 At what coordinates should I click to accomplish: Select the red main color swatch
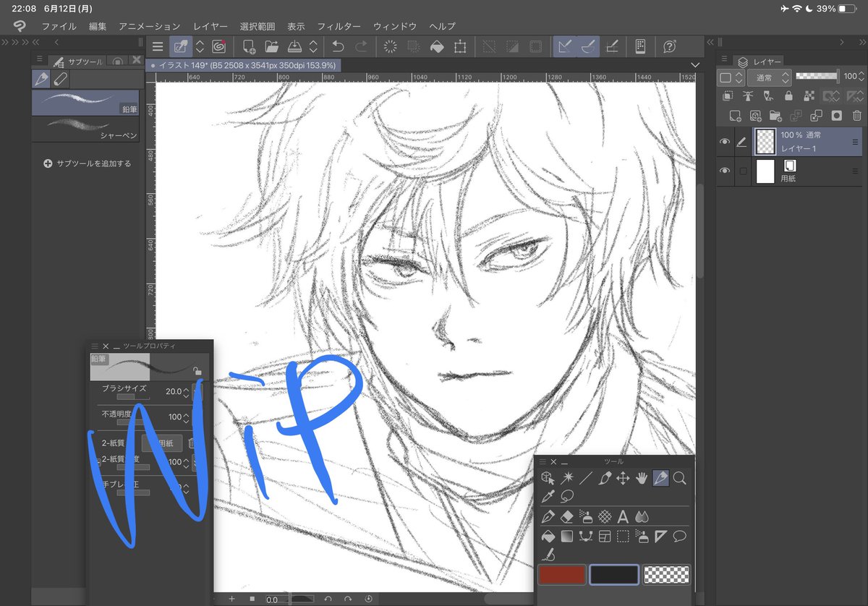pyautogui.click(x=562, y=575)
